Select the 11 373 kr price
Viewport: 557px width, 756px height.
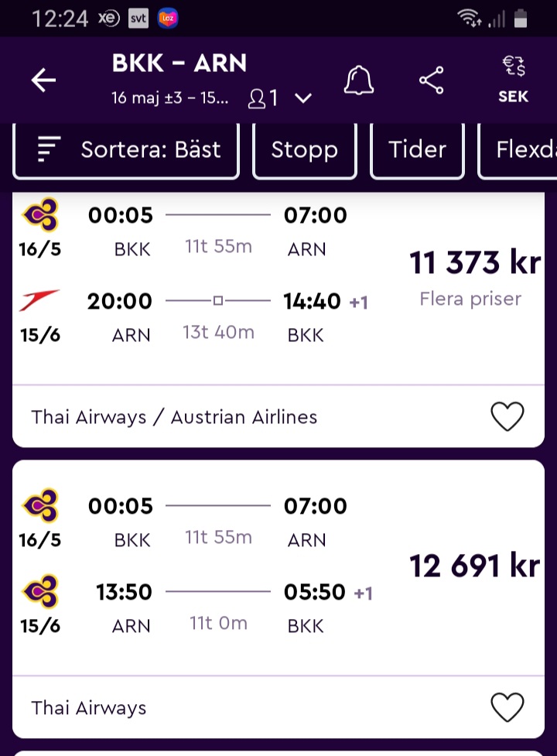click(474, 264)
